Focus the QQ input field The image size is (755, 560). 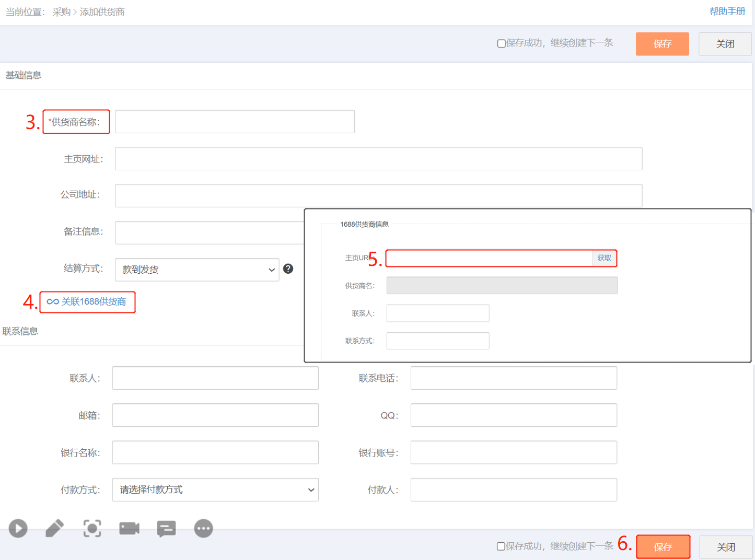coord(514,415)
